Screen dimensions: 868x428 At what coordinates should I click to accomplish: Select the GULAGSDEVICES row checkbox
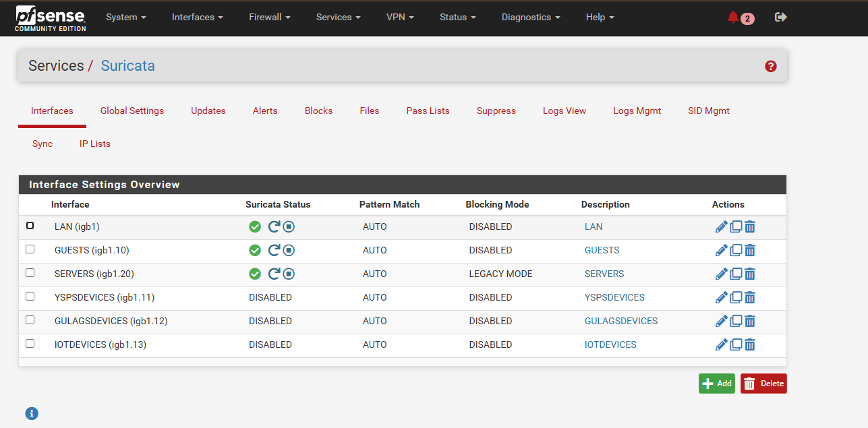(x=30, y=320)
